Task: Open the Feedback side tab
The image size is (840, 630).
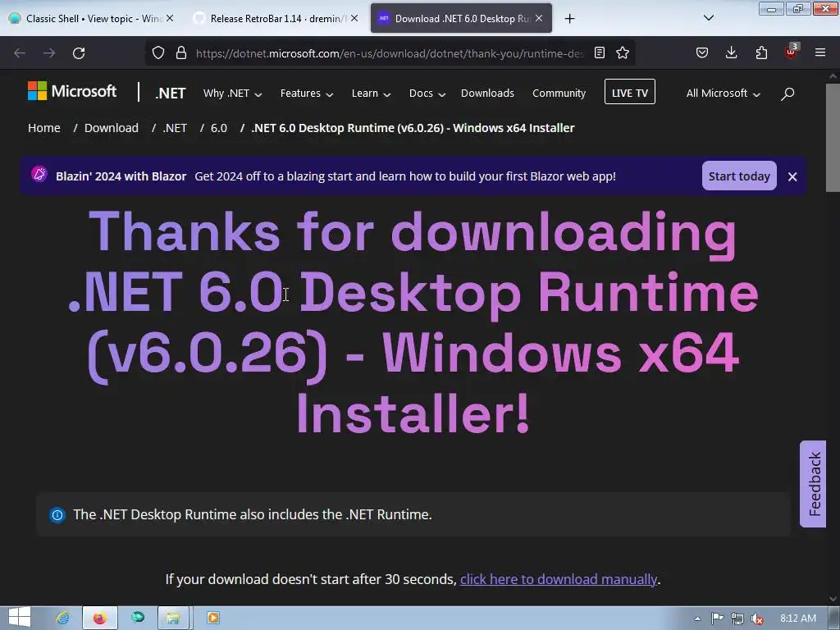Action: coord(813,484)
